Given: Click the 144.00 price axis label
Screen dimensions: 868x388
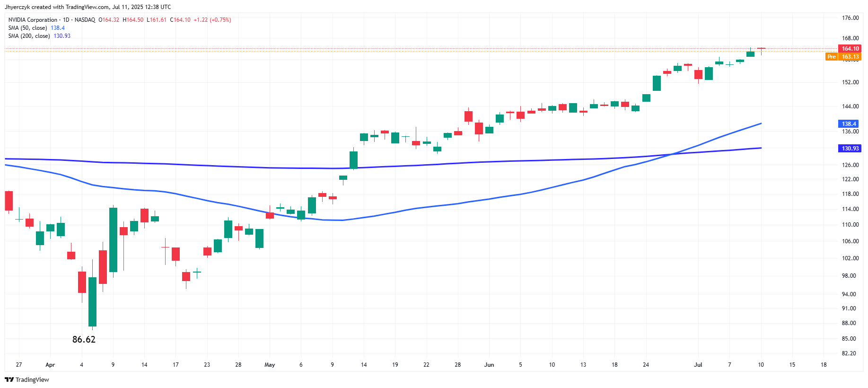Looking at the screenshot, I should pyautogui.click(x=850, y=106).
